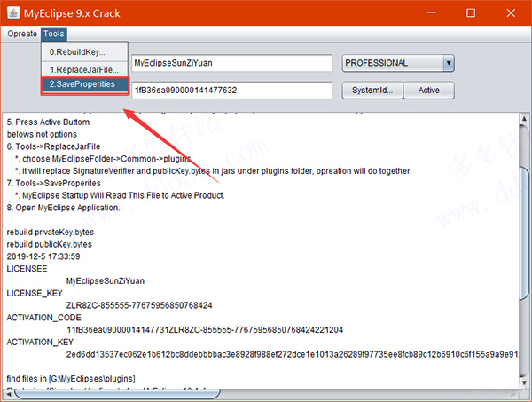
Task: Click the ACTIVATION_CODE label
Action: point(43,318)
